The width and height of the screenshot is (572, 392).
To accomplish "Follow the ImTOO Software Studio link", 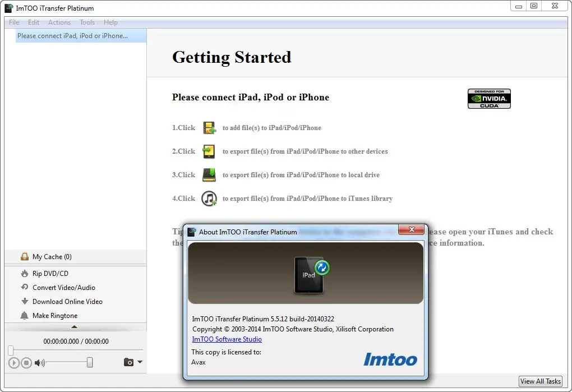I will 227,339.
